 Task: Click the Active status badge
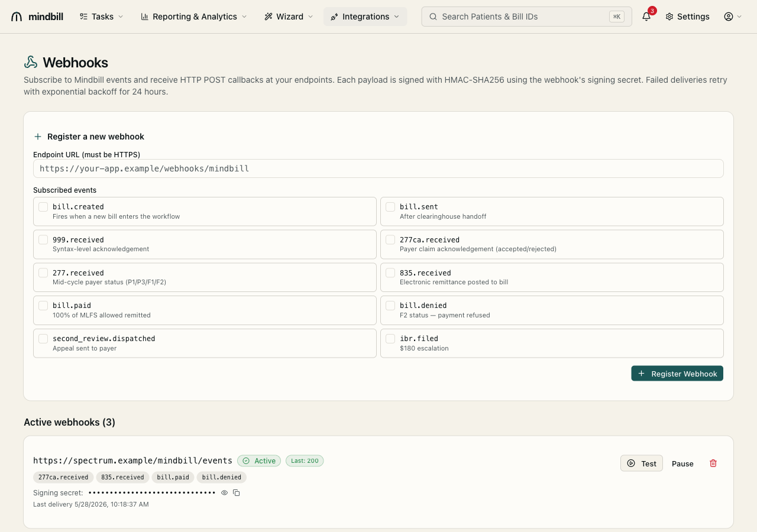[x=259, y=461]
